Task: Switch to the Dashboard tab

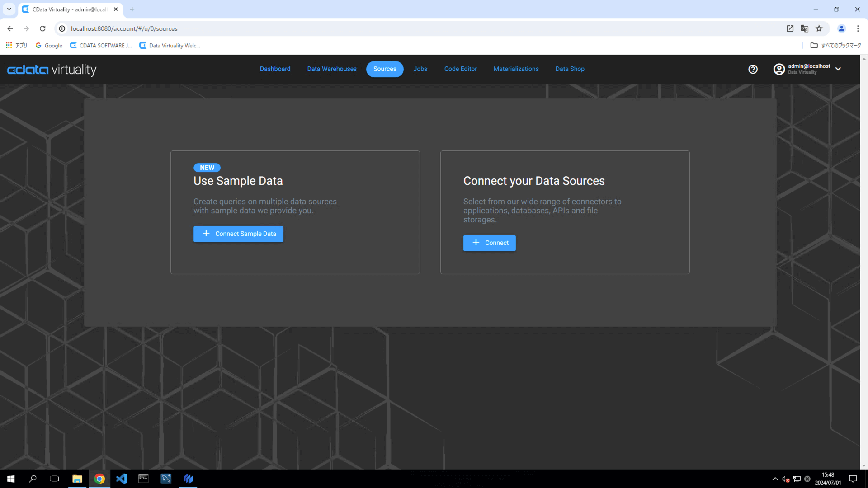Action: pos(275,69)
